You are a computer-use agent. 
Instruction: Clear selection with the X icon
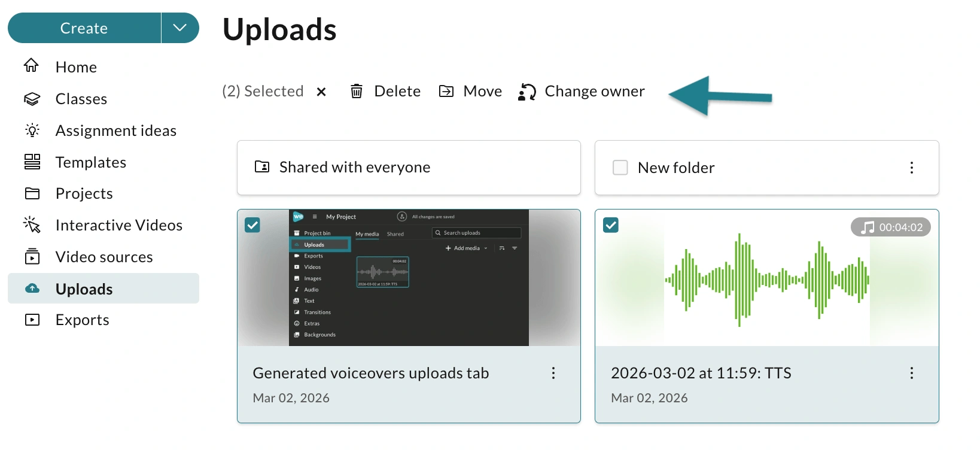[321, 92]
